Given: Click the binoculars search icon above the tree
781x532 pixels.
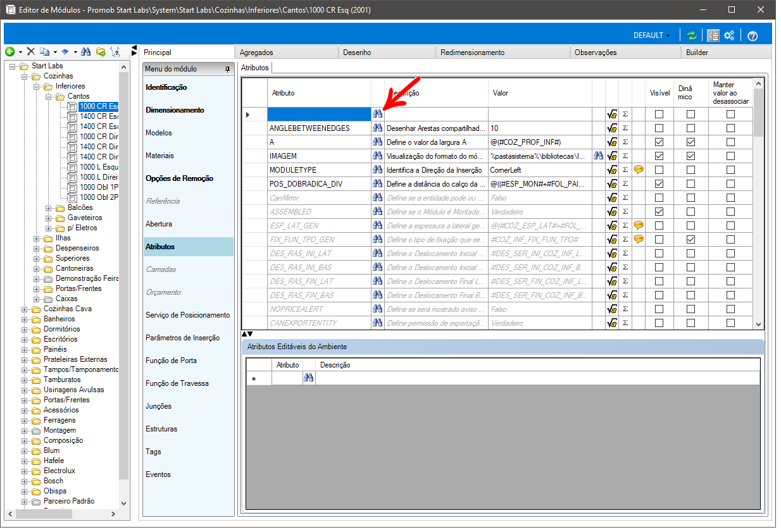Looking at the screenshot, I should [x=86, y=52].
